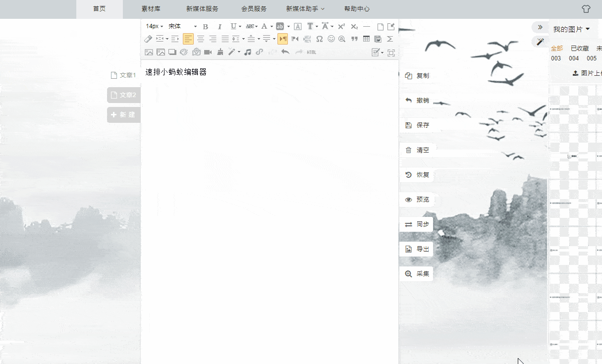Click the 保存 save button
This screenshot has width=602, height=364.
click(417, 125)
